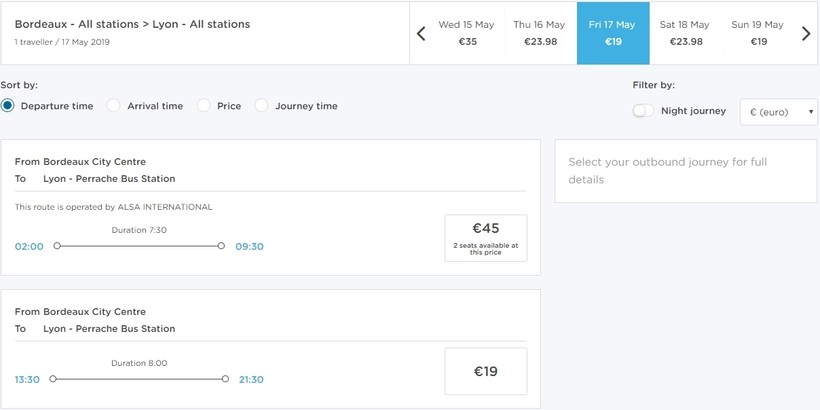
Task: Select the Departure time sort option
Action: 8,106
